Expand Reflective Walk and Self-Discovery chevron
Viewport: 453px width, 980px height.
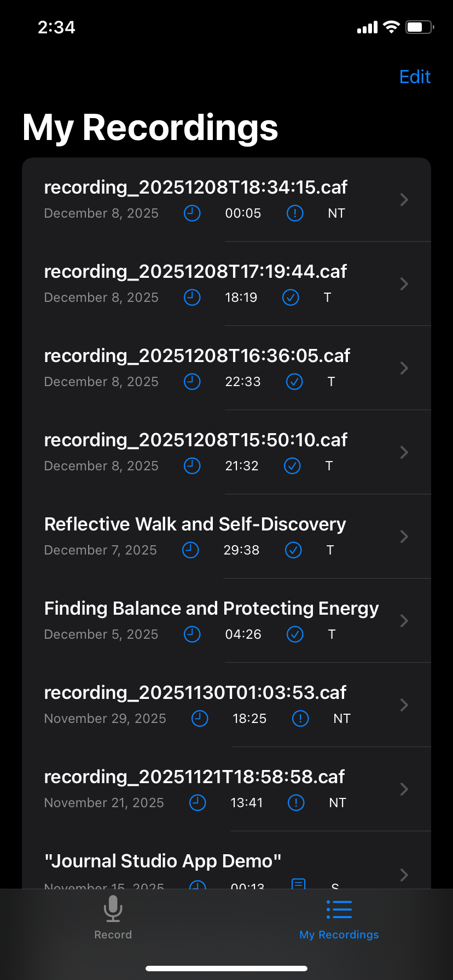[x=404, y=536]
